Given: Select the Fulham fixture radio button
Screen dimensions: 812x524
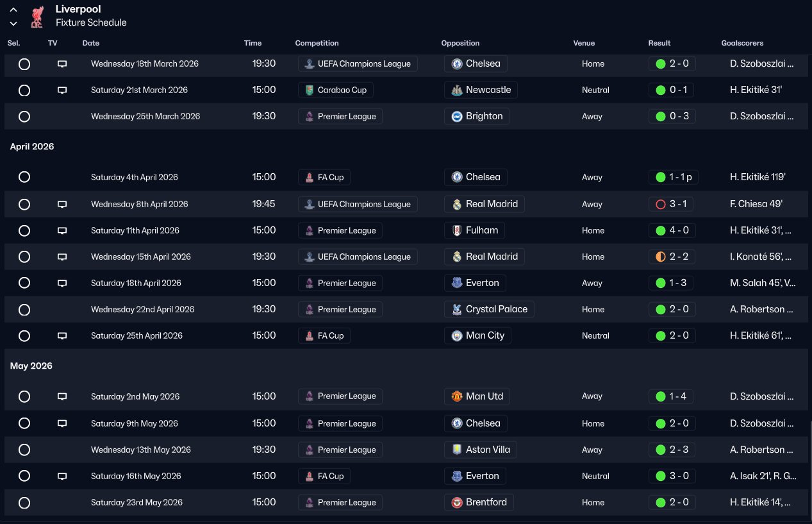Looking at the screenshot, I should [24, 231].
